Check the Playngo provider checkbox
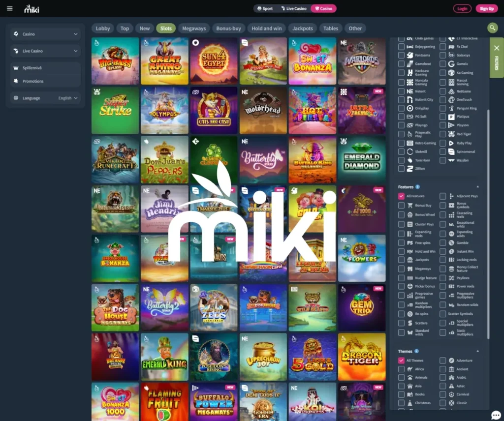 pos(401,125)
